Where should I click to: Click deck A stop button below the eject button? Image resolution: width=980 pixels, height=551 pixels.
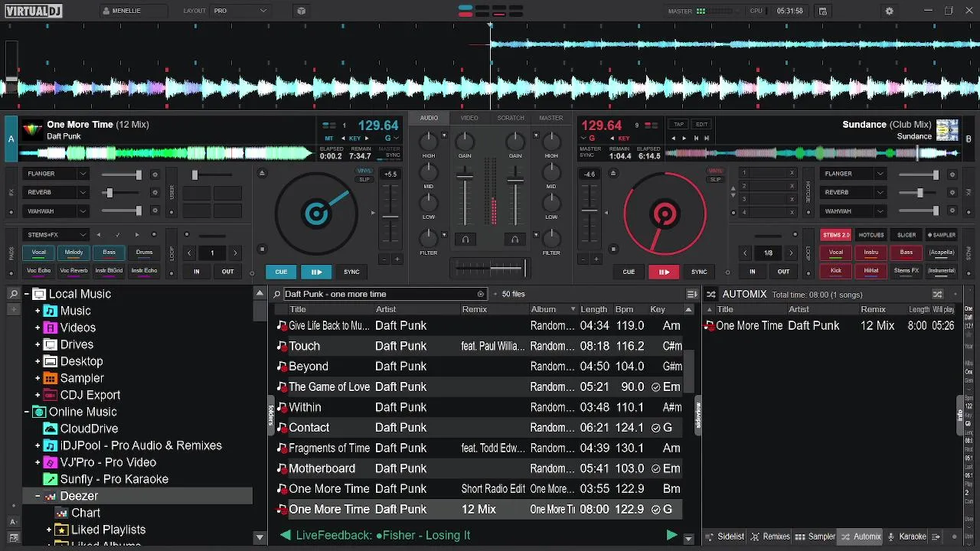(x=262, y=249)
